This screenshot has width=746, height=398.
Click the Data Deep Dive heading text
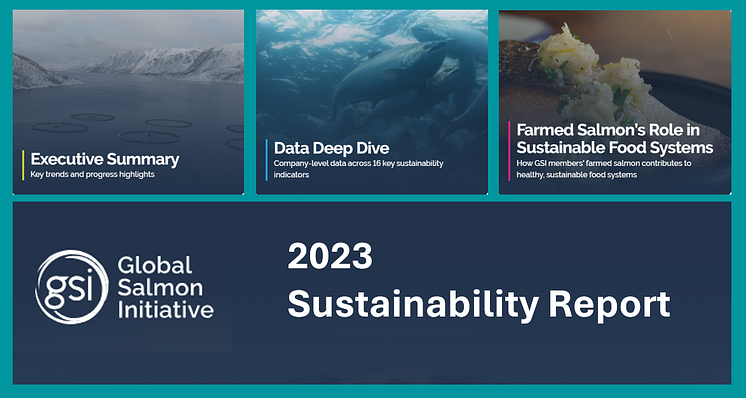point(332,148)
